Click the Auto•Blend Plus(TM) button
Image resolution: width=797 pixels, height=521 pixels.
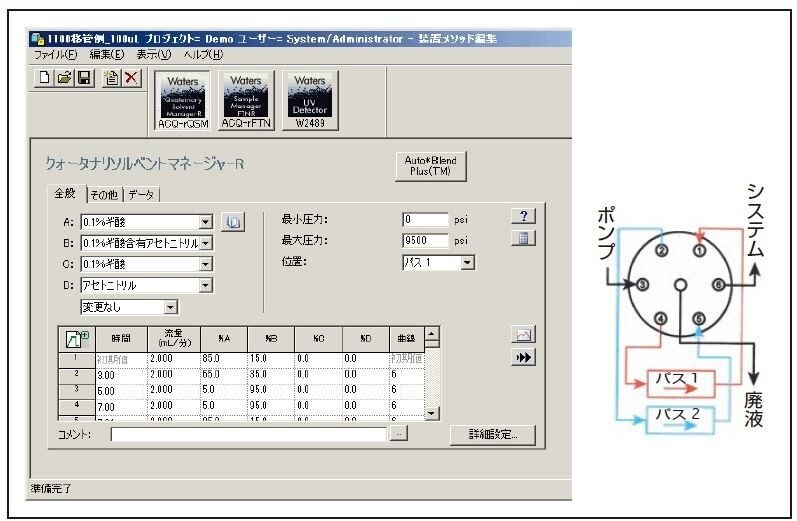431,166
